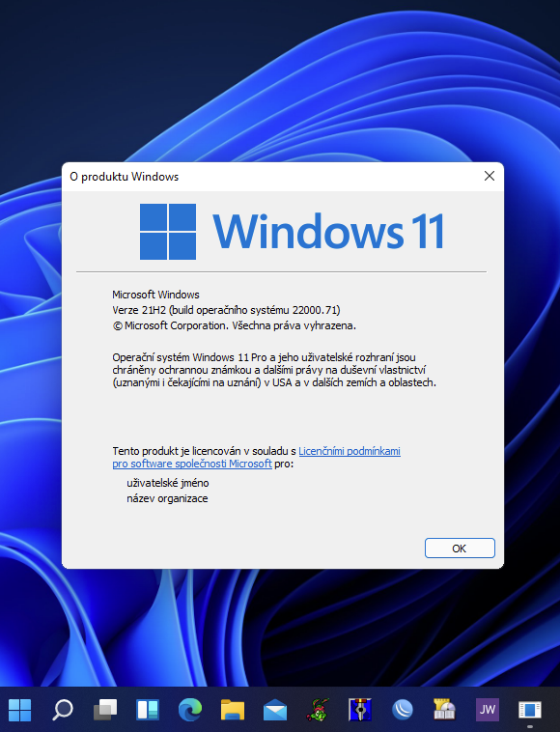Open the purple JW app icon
The height and width of the screenshot is (732, 560).
point(488,710)
